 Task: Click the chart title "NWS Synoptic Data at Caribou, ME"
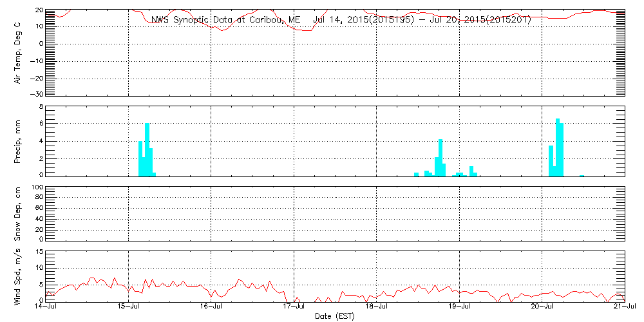point(225,20)
